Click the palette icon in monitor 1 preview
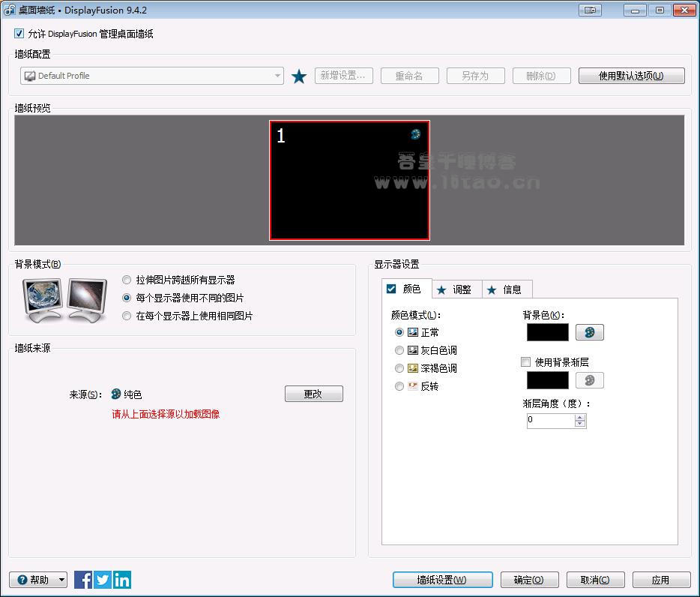Image resolution: width=700 pixels, height=597 pixels. (415, 134)
